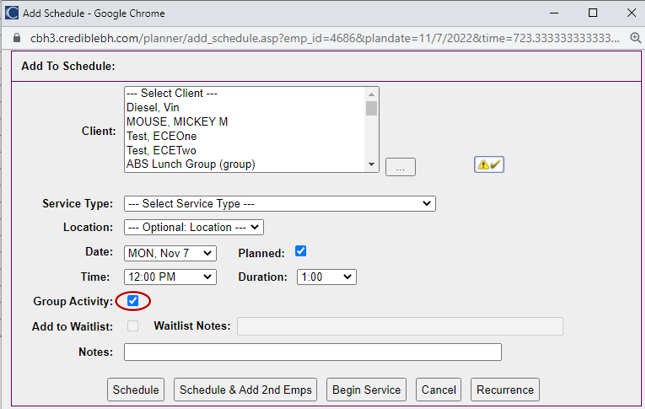The height and width of the screenshot is (409, 645).
Task: Open the Date dropdown showing MON, Nov 7
Action: coord(170,253)
